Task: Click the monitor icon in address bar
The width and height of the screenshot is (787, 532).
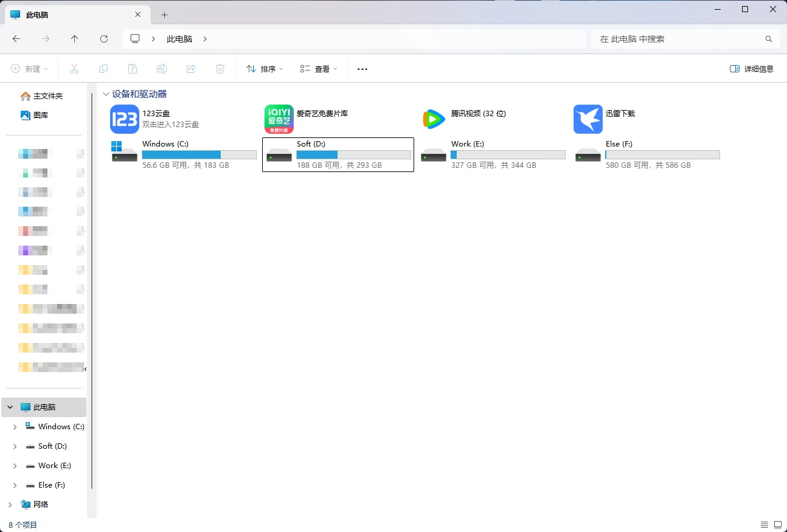Action: (x=135, y=39)
